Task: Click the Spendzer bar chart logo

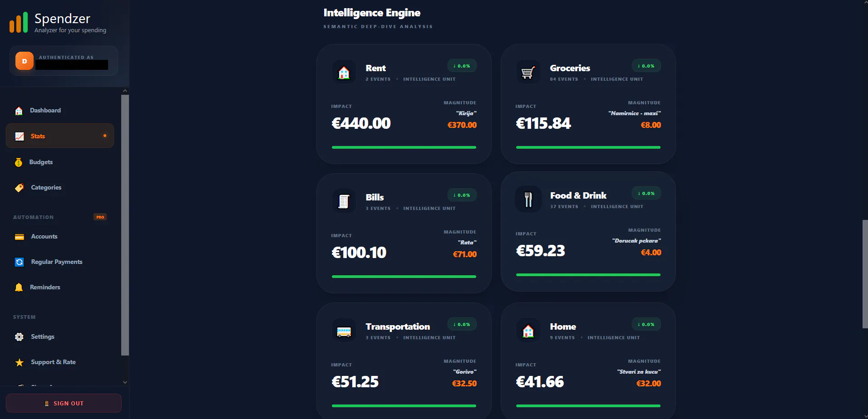Action: tap(19, 23)
